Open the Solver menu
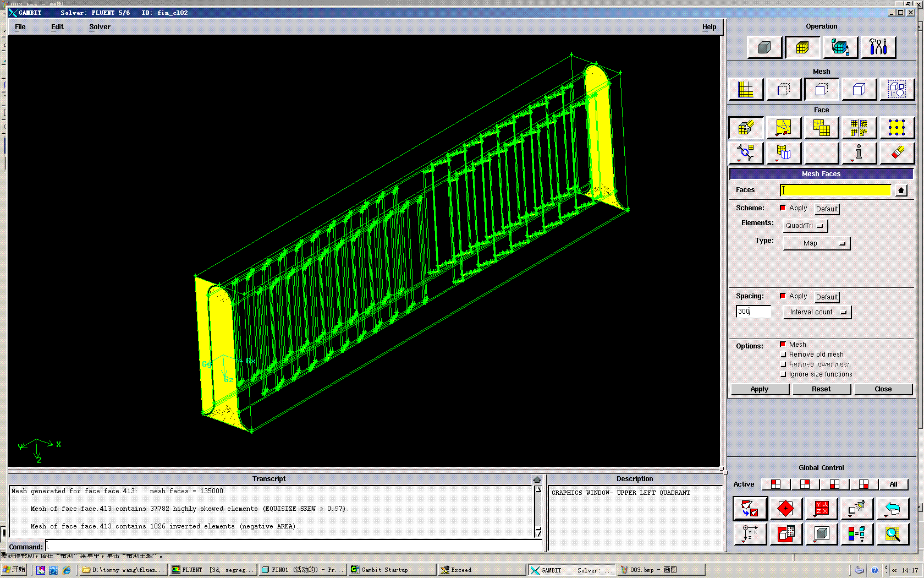 click(x=100, y=27)
